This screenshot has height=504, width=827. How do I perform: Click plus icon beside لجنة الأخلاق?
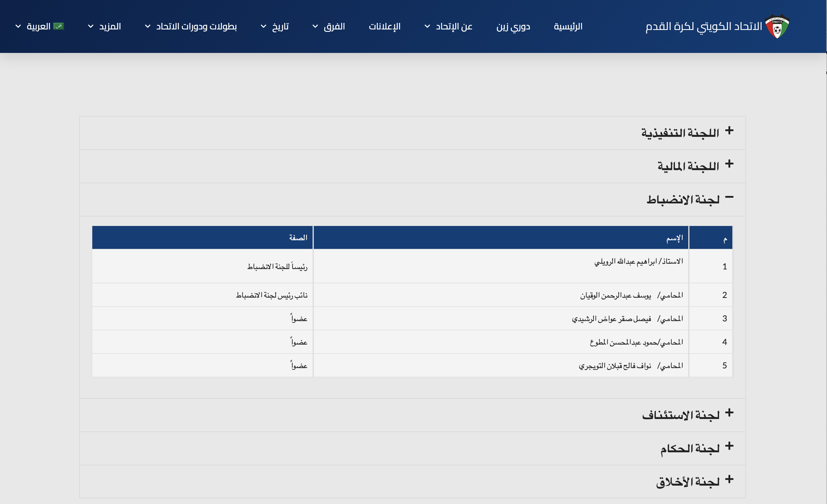[x=729, y=479]
